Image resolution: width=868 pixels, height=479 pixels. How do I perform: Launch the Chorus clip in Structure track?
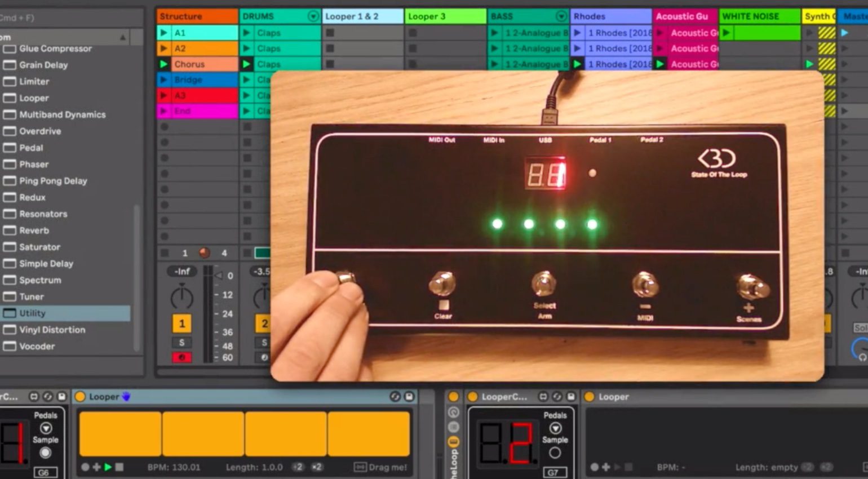(164, 64)
